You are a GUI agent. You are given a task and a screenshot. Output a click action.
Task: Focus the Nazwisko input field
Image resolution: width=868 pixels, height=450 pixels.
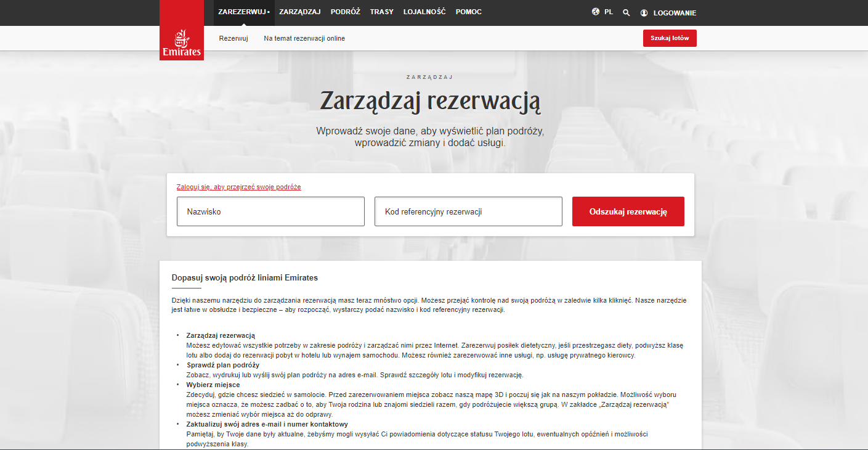click(x=270, y=211)
